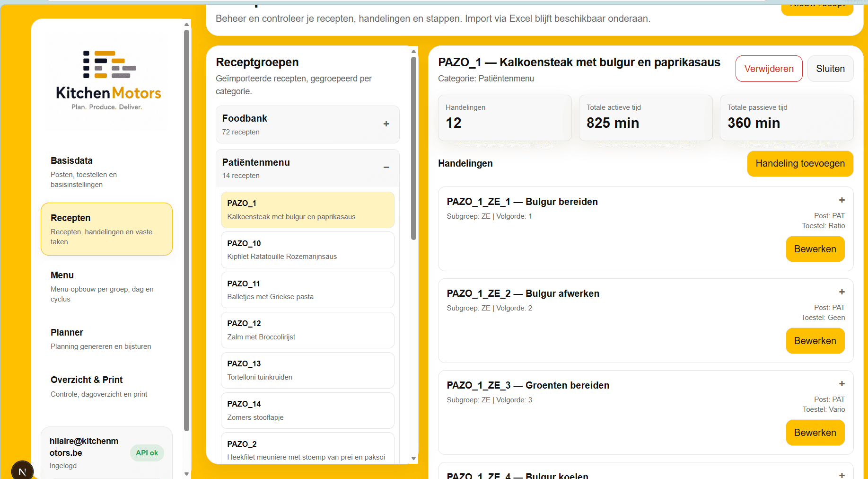Collapse the Patiëntenmenu recipe group

[307, 168]
